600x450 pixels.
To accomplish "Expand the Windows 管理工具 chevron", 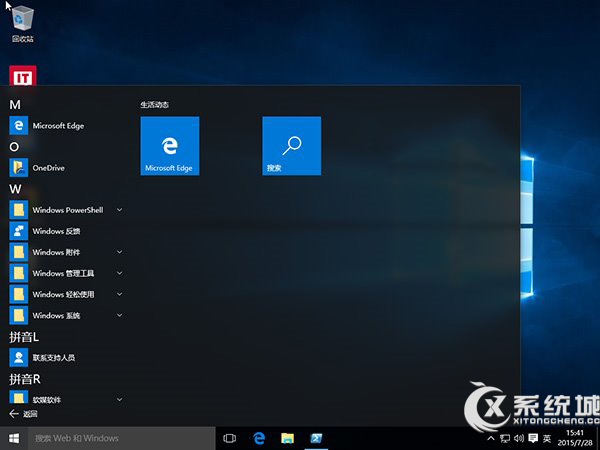I will 119,273.
